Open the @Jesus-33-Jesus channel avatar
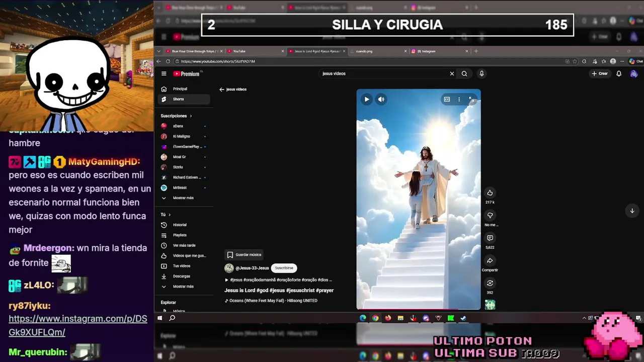Image resolution: width=644 pixels, height=362 pixels. coord(229,268)
